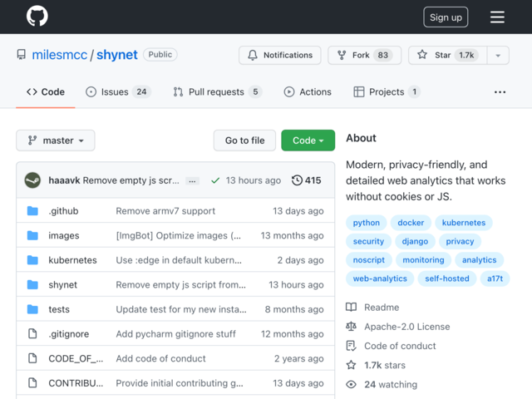
Task: Select the kubernetes topic tag
Action: (x=464, y=223)
